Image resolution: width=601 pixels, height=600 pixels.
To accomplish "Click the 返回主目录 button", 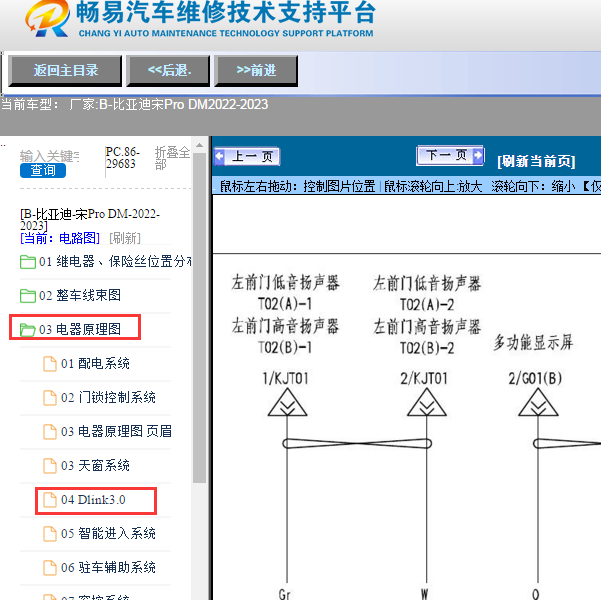I will coord(65,71).
